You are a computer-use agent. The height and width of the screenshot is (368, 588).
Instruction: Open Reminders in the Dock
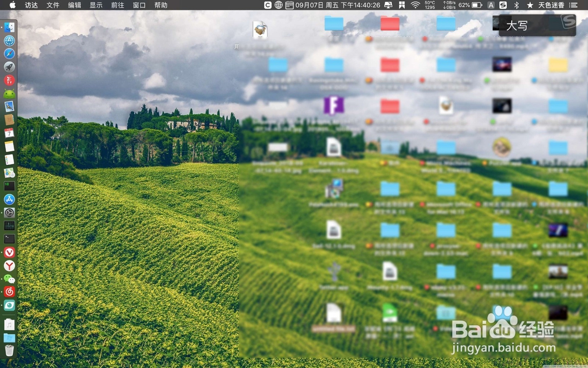coord(9,159)
